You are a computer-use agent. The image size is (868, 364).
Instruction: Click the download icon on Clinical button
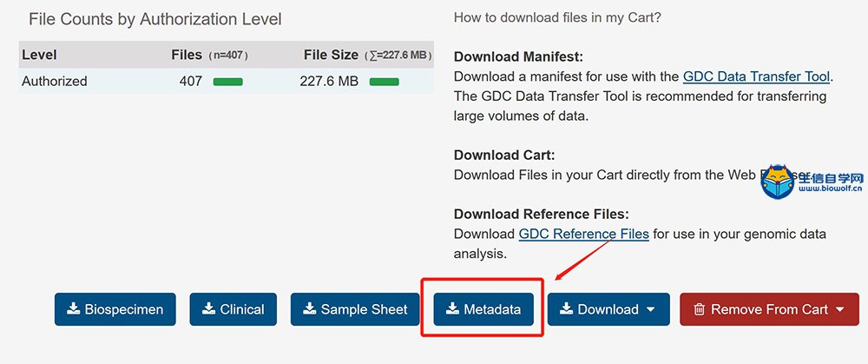(x=208, y=308)
